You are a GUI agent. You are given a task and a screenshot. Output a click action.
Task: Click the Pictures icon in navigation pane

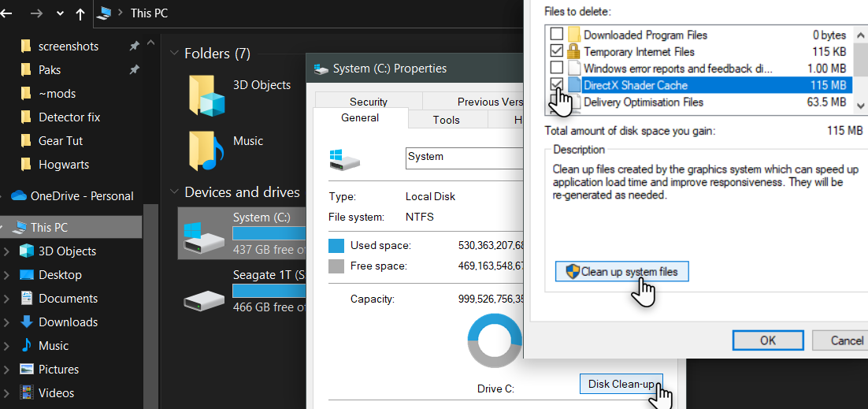(x=27, y=369)
